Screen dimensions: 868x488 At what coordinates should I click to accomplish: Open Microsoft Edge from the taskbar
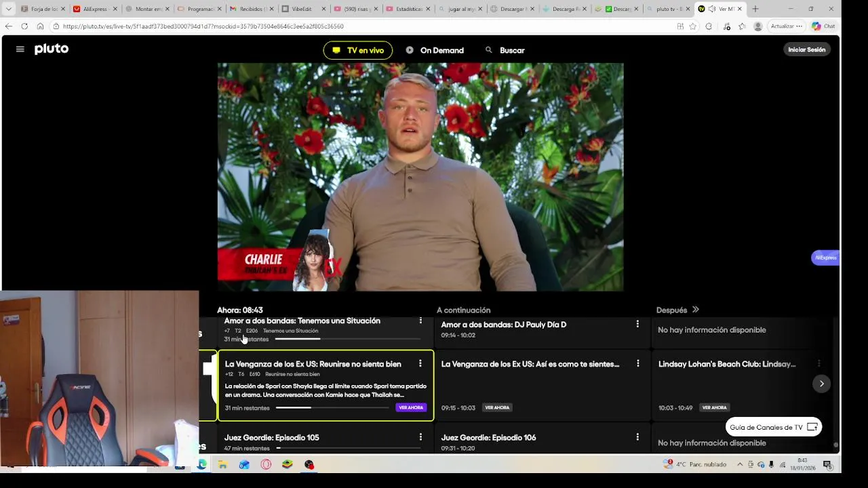(201, 464)
